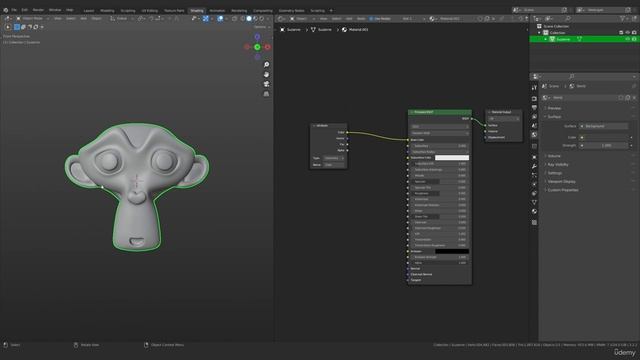This screenshot has height=360, width=640.
Task: Open the material slot Slot 1 selector
Action: pyautogui.click(x=413, y=19)
